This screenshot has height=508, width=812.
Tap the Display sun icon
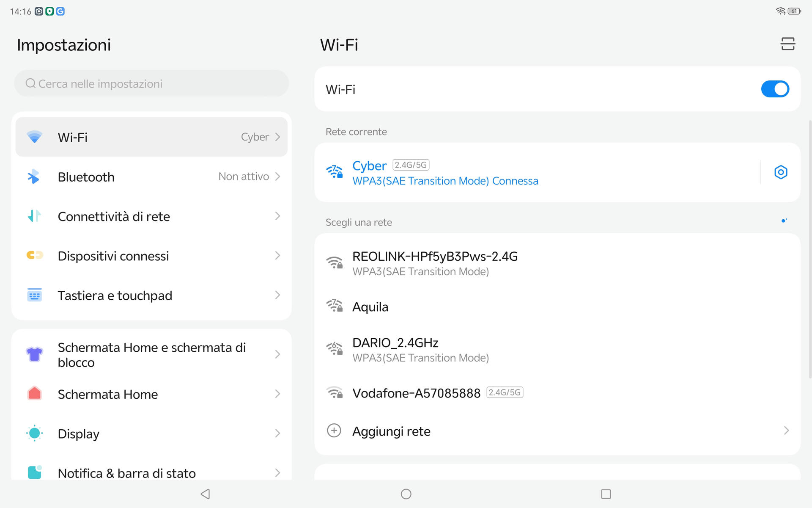pyautogui.click(x=34, y=433)
